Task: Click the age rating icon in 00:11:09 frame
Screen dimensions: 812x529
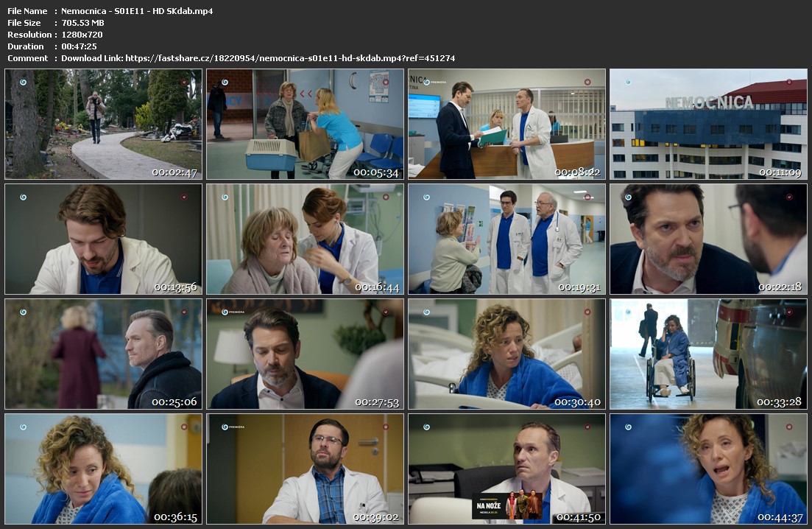Action: tap(788, 83)
